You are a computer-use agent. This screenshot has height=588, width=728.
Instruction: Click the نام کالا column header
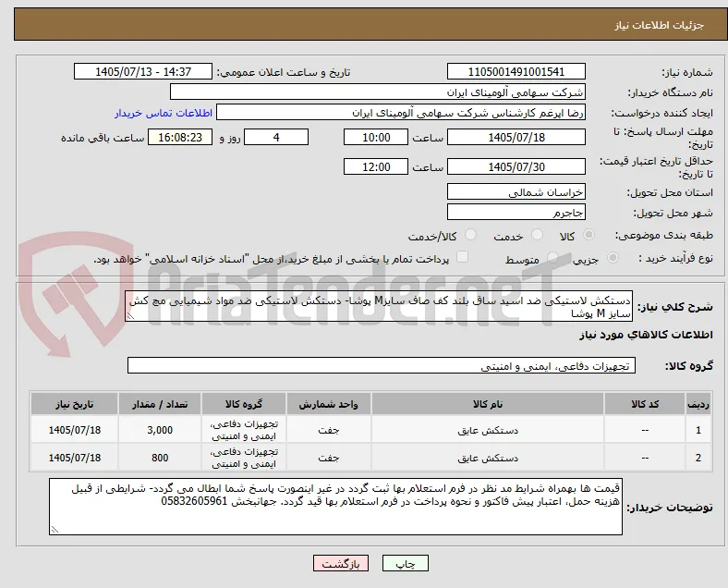point(488,404)
